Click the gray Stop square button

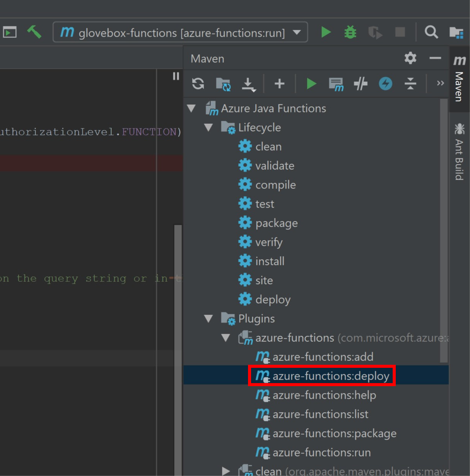coord(400,32)
